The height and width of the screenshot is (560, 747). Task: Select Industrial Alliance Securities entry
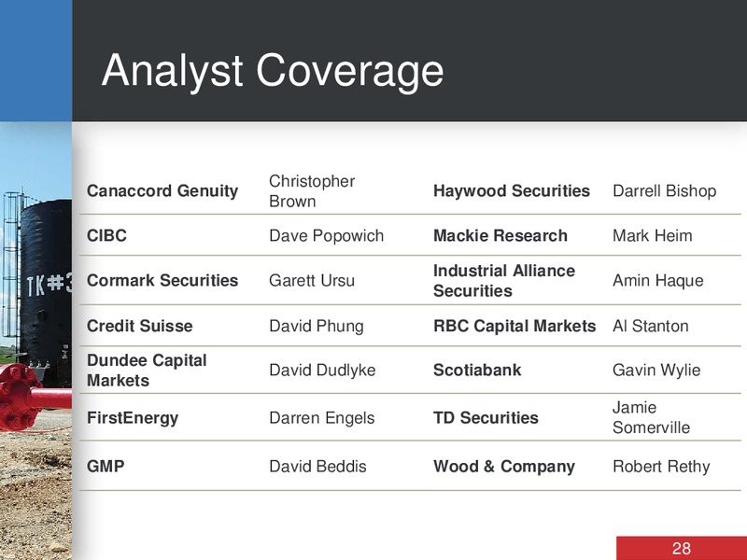[504, 281]
